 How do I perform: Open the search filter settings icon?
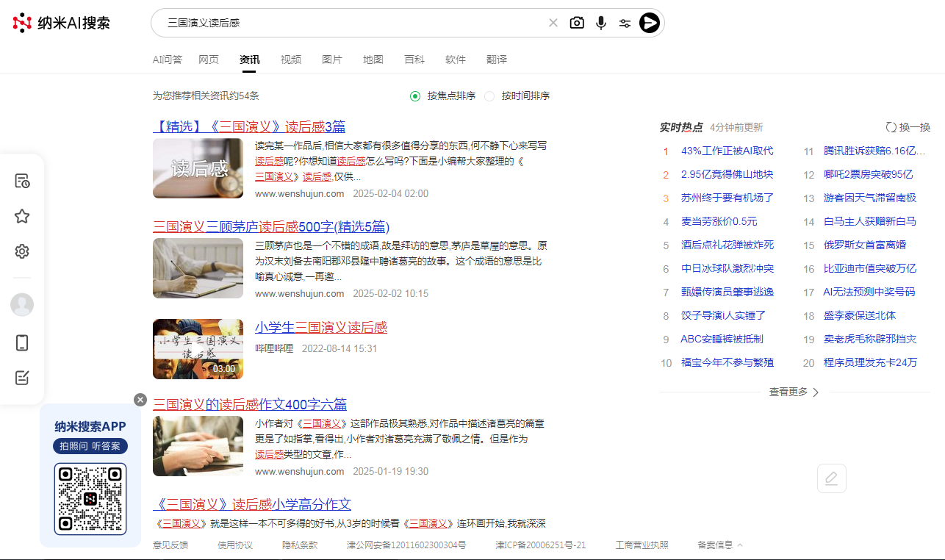(x=625, y=23)
